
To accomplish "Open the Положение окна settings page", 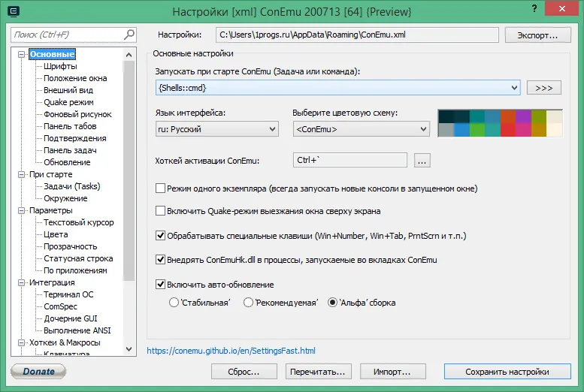I will click(x=75, y=78).
